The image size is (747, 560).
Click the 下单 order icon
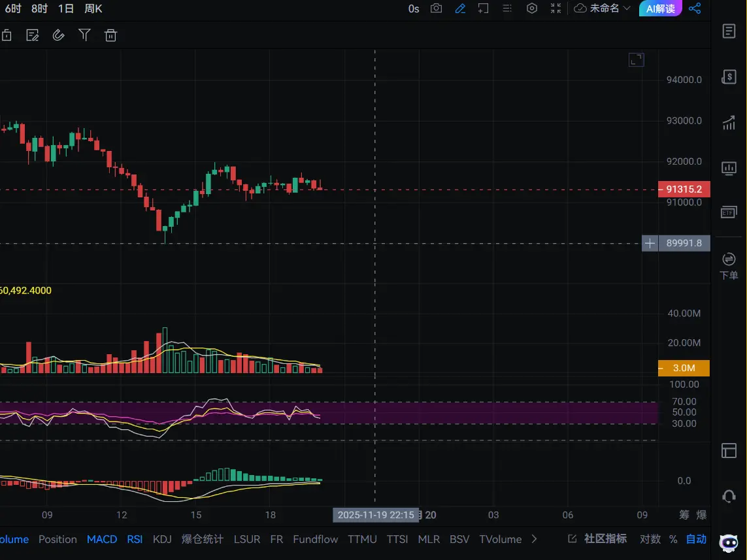[729, 266]
